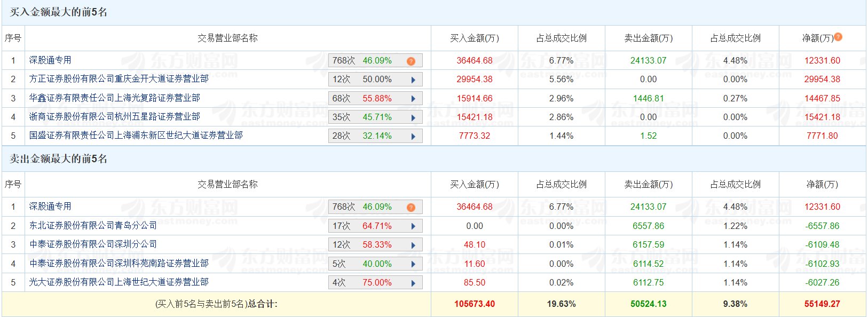Click arrow icon in 光大证券上海世纪大道 row
Viewport: 868px width, 317px height.
[x=413, y=283]
